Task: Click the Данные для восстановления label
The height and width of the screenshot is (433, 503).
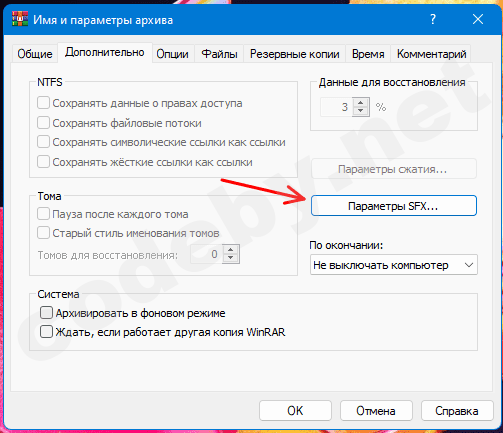Action: click(x=392, y=82)
